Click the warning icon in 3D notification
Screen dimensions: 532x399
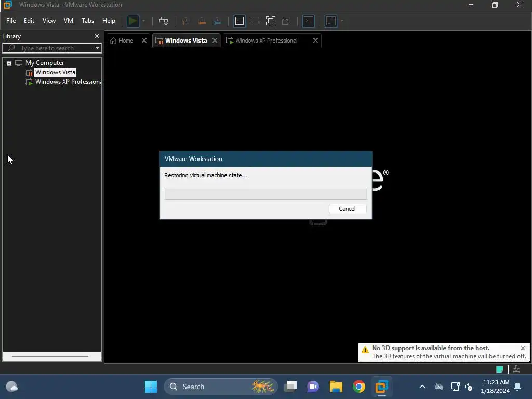pos(365,350)
